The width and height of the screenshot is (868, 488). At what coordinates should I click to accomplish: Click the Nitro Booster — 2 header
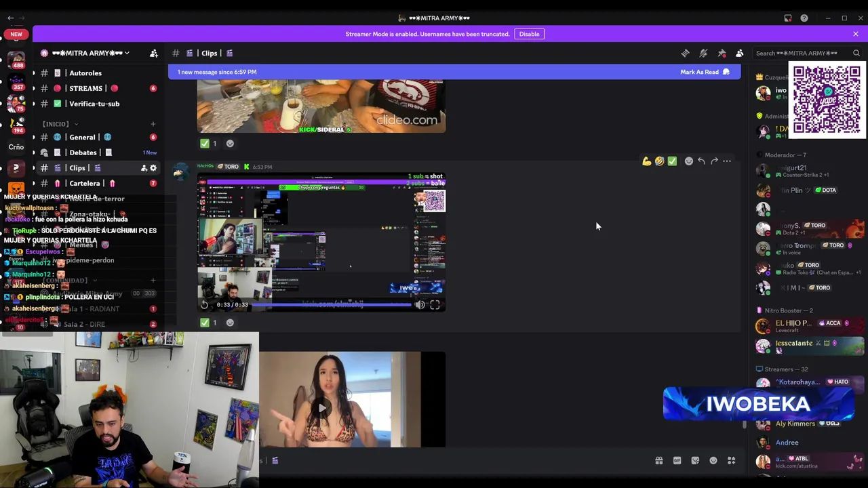[789, 310]
